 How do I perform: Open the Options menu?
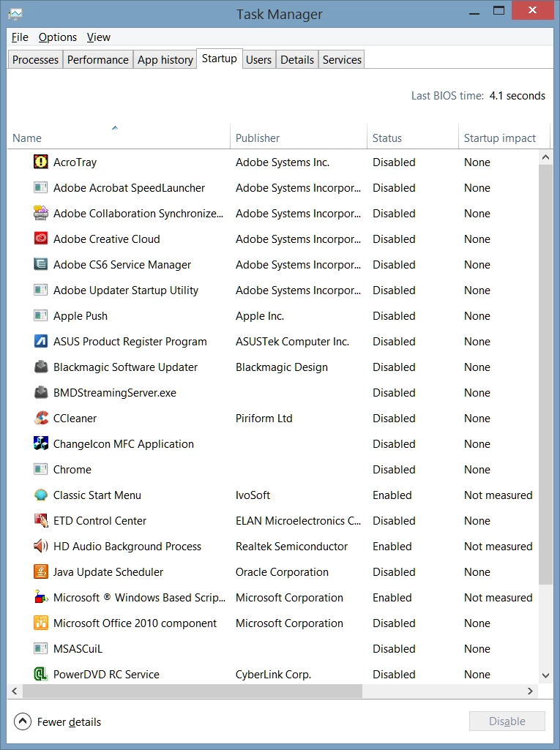click(x=57, y=37)
